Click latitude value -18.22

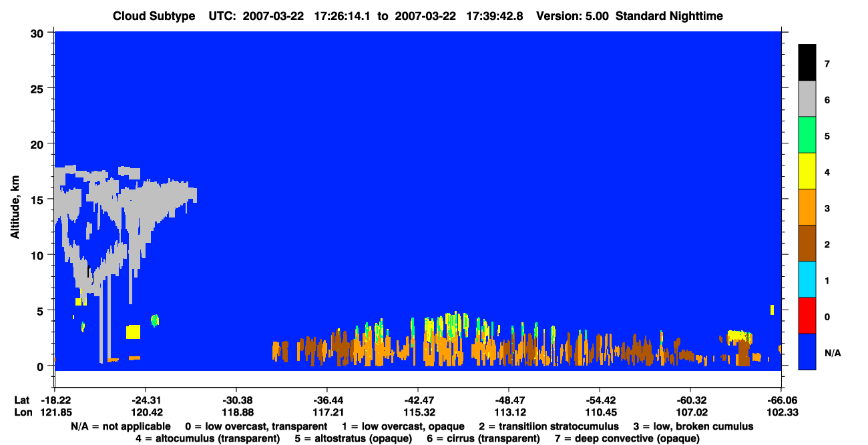(55, 400)
